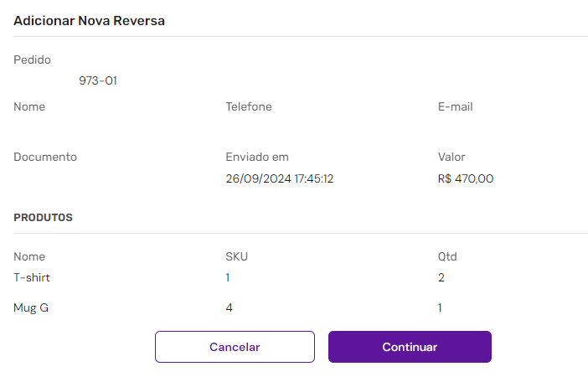
Task: Click the Nome header in the products table
Action: (29, 257)
